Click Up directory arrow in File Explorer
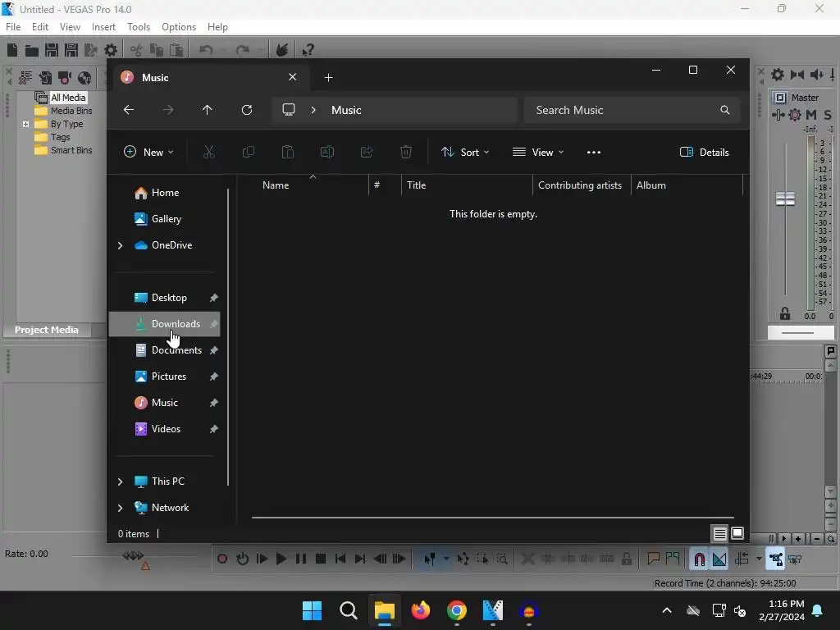Image resolution: width=840 pixels, height=630 pixels. tap(208, 111)
